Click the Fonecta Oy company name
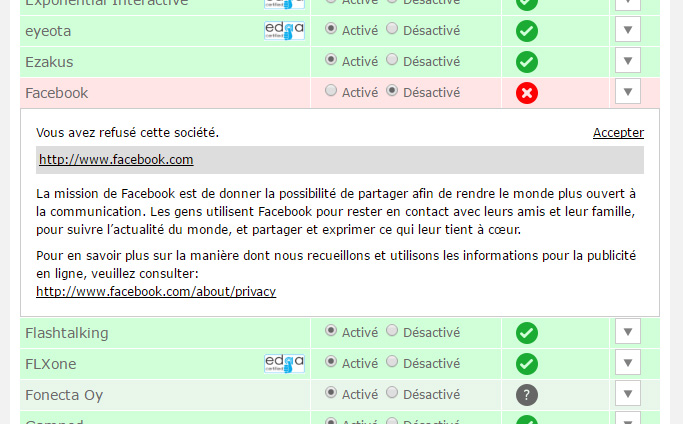683x424 pixels. click(x=64, y=395)
